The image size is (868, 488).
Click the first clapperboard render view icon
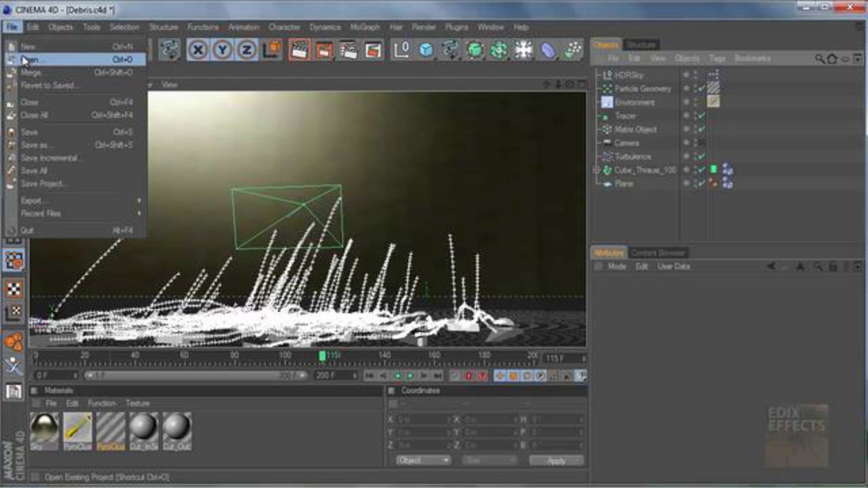[299, 50]
